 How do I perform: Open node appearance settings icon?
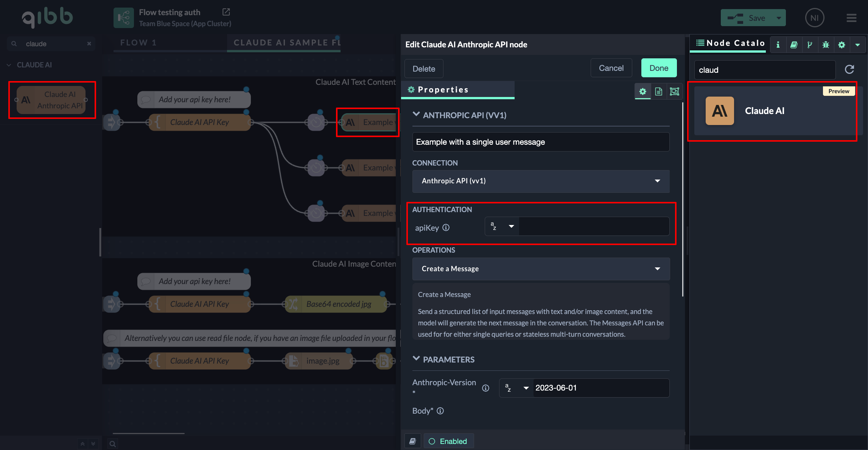tap(674, 91)
